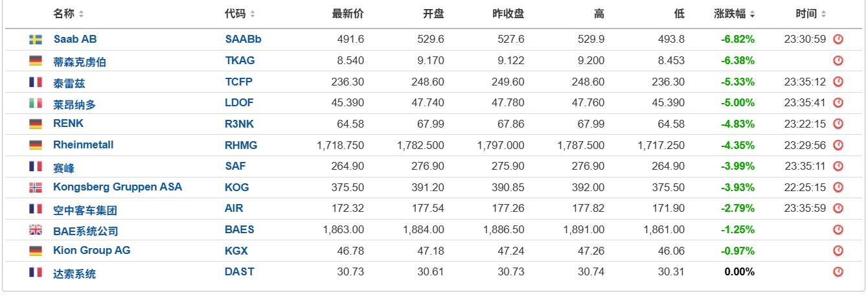Screen dimensions: 868x298
Task: Sort the table by 代码 column arrows
Action: click(x=252, y=14)
